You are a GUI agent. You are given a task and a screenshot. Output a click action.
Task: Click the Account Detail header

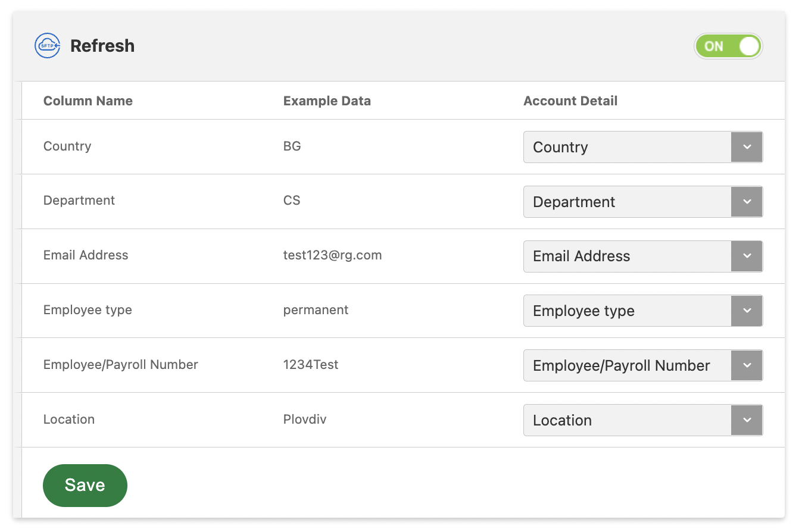[x=570, y=101]
